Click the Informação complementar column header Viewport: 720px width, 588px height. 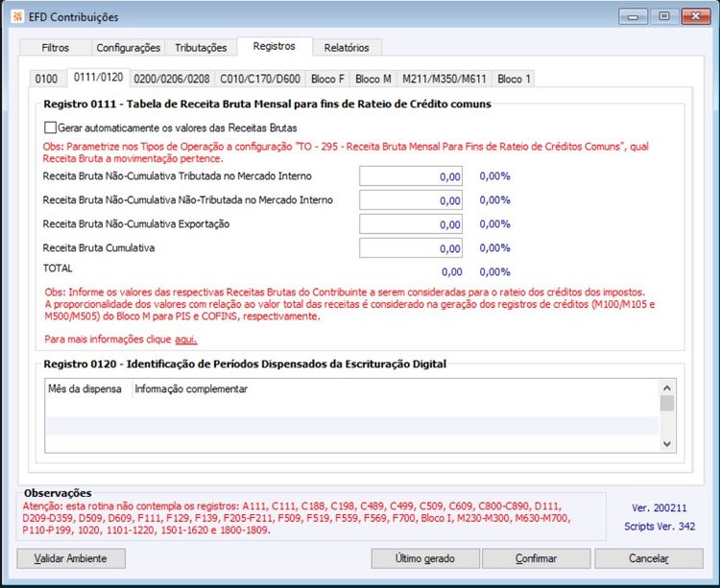coord(191,388)
